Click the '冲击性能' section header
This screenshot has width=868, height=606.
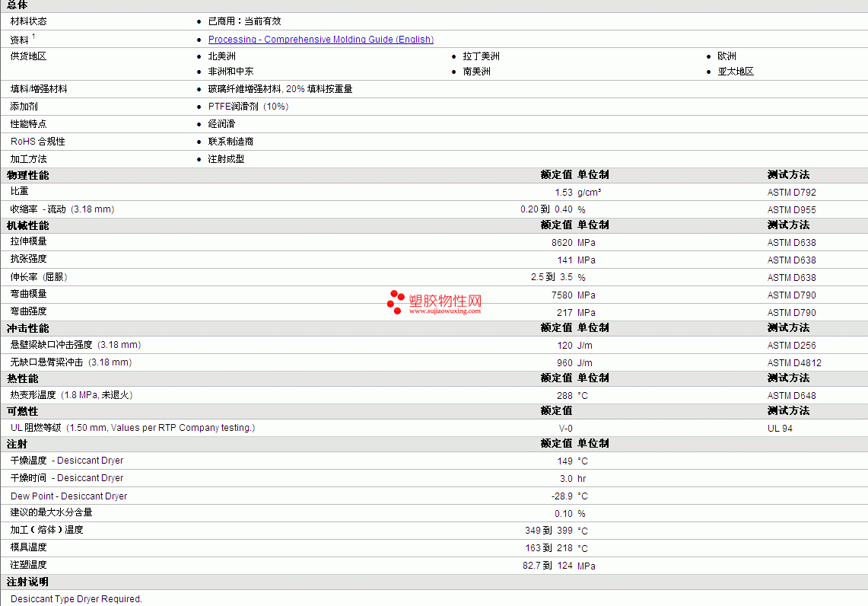point(27,328)
